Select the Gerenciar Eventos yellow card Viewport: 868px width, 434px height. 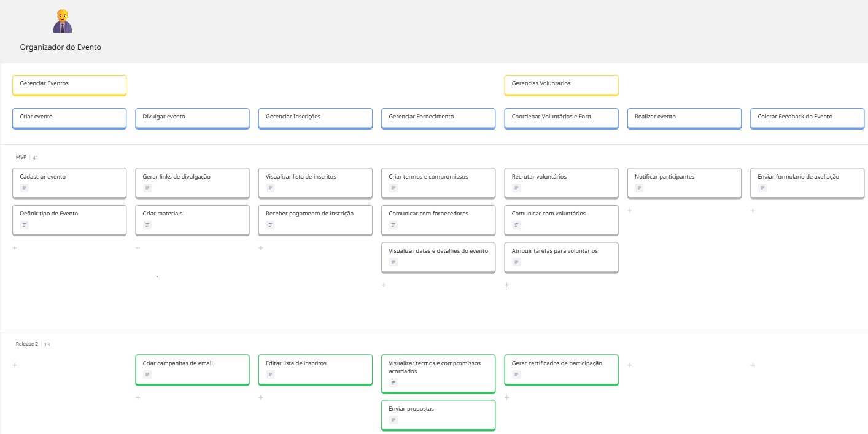click(69, 85)
